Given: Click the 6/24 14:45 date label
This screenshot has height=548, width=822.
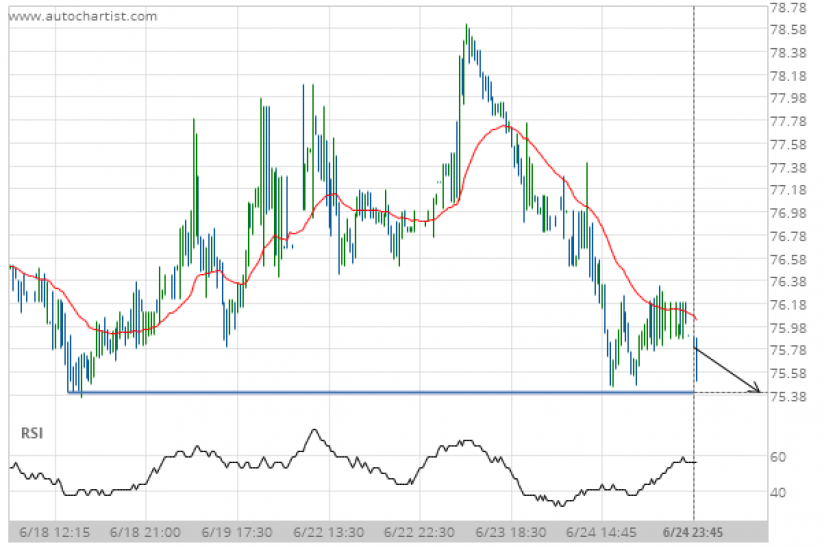Looking at the screenshot, I should pos(601,533).
